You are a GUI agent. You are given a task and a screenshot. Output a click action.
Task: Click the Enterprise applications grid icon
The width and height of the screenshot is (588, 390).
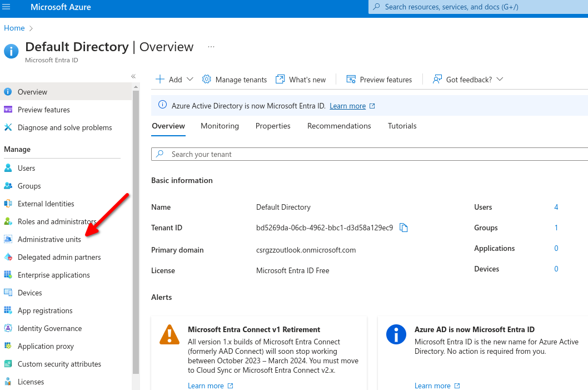(8, 275)
